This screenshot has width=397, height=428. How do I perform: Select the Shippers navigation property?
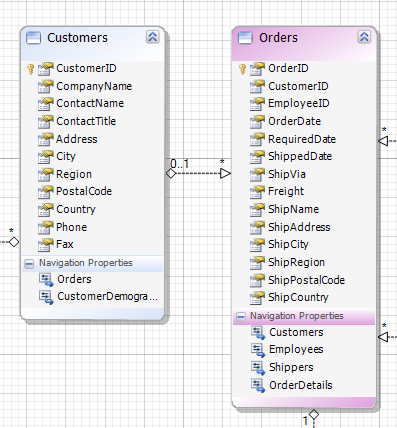[x=291, y=367]
